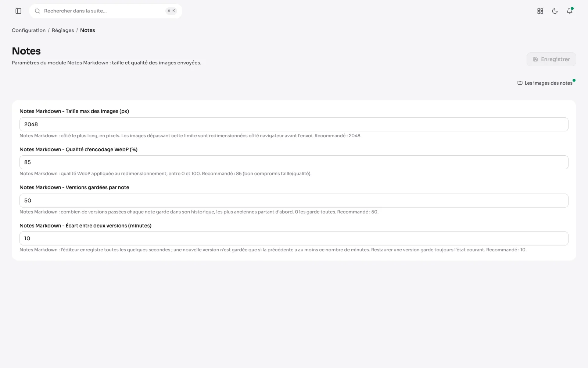Edit Qualité d'encodage WebP field
The width and height of the screenshot is (588, 368).
pos(294,162)
